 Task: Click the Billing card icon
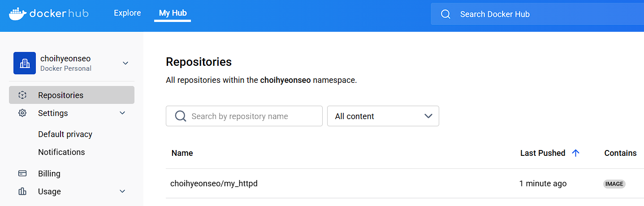coord(22,173)
